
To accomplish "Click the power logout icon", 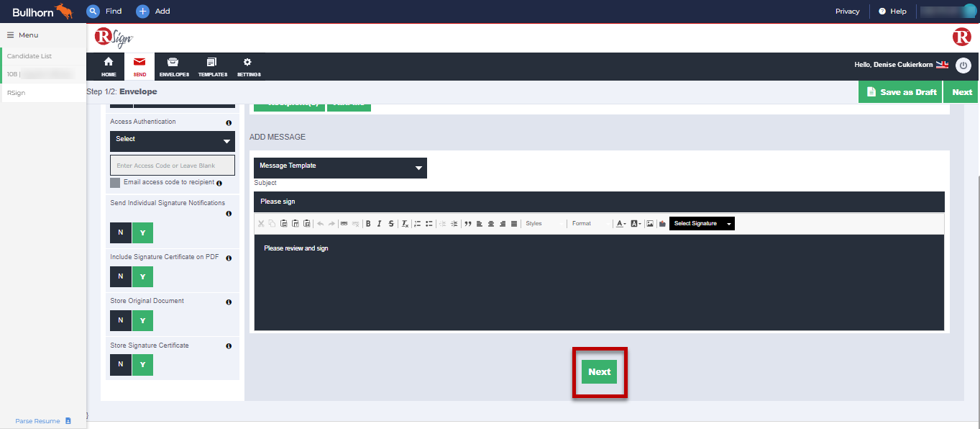I will coord(963,66).
